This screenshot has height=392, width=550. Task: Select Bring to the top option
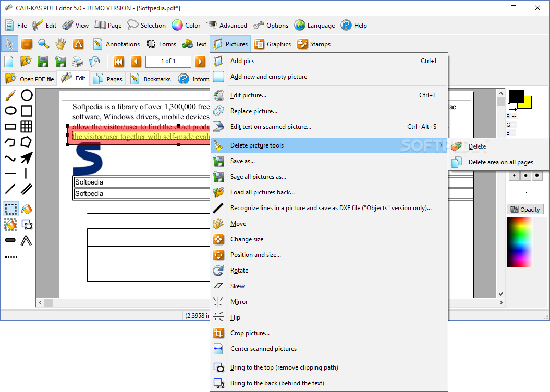(329, 367)
